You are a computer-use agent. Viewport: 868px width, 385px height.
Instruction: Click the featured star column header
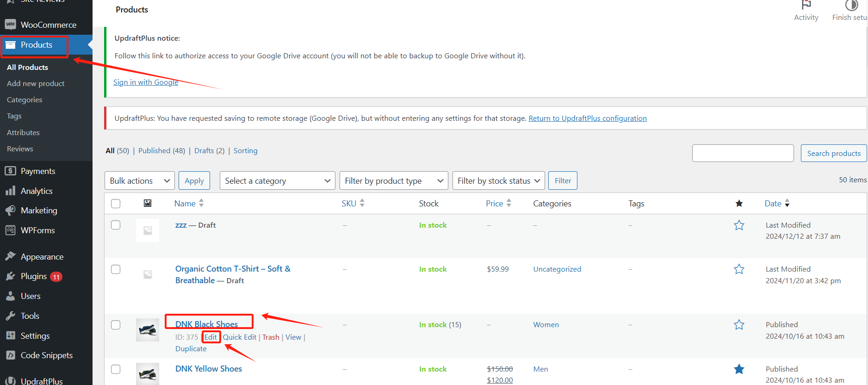click(739, 204)
